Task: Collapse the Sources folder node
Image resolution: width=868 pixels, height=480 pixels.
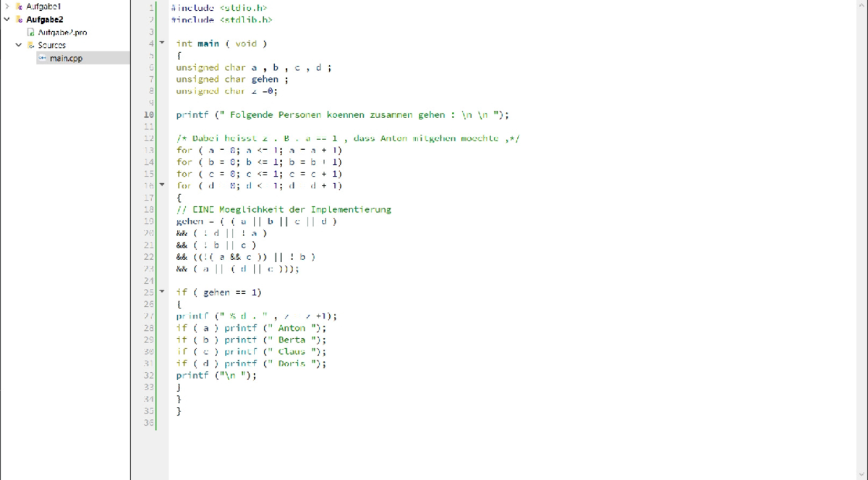Action: pyautogui.click(x=19, y=45)
